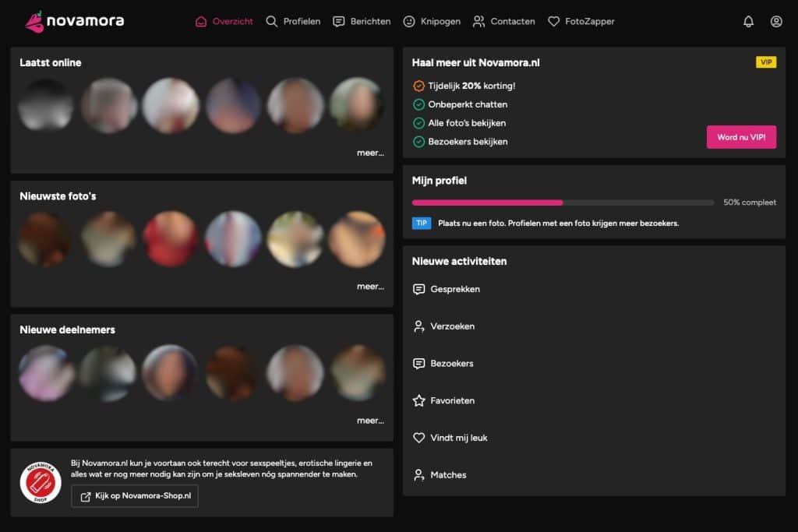Open the Overzicht home icon

201,21
